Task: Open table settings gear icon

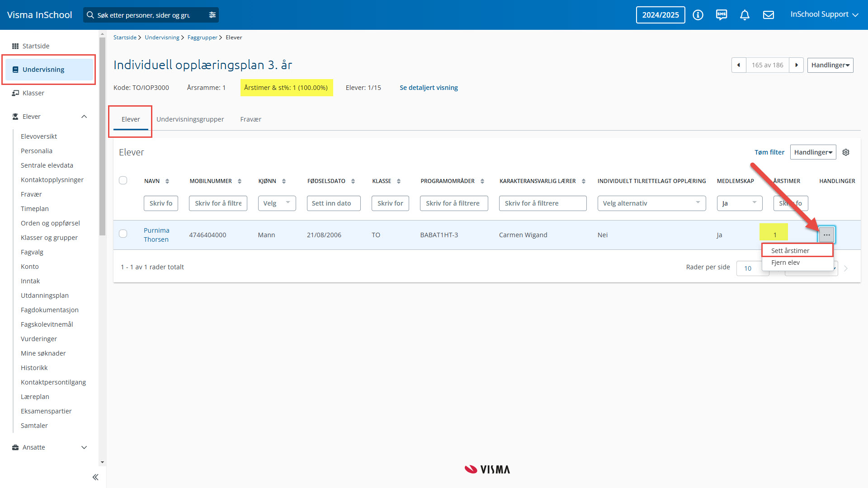Action: click(846, 152)
